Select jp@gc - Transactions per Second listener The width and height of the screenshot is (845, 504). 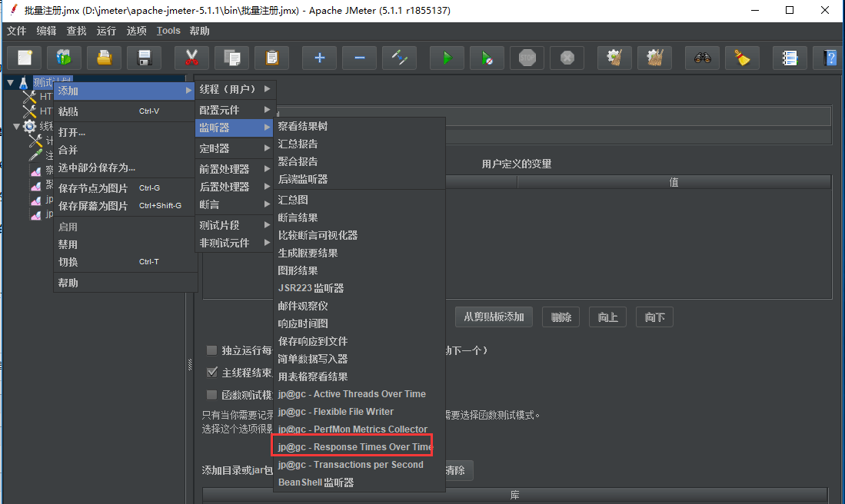359,465
